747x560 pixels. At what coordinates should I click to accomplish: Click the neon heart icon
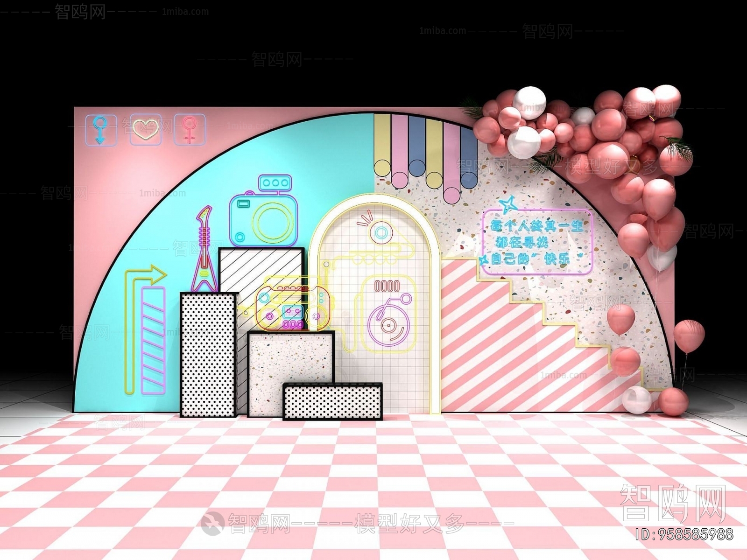pyautogui.click(x=146, y=129)
